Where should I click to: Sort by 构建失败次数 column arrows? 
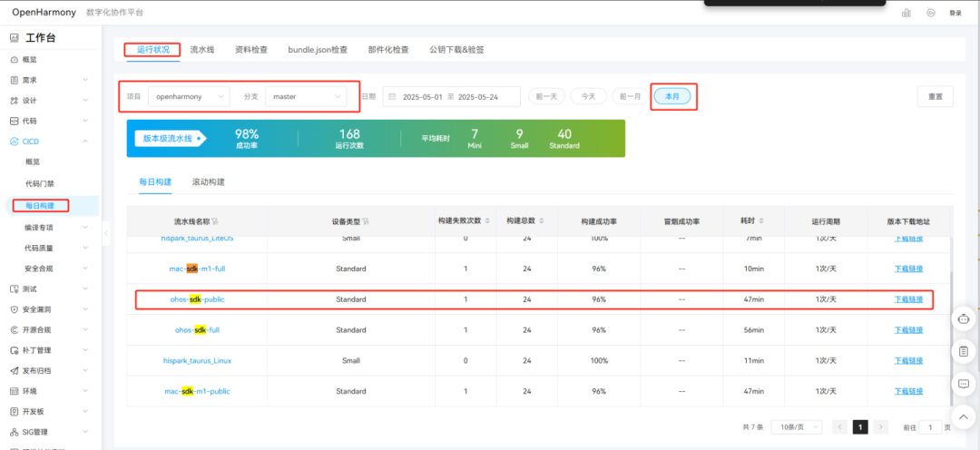pyautogui.click(x=487, y=221)
